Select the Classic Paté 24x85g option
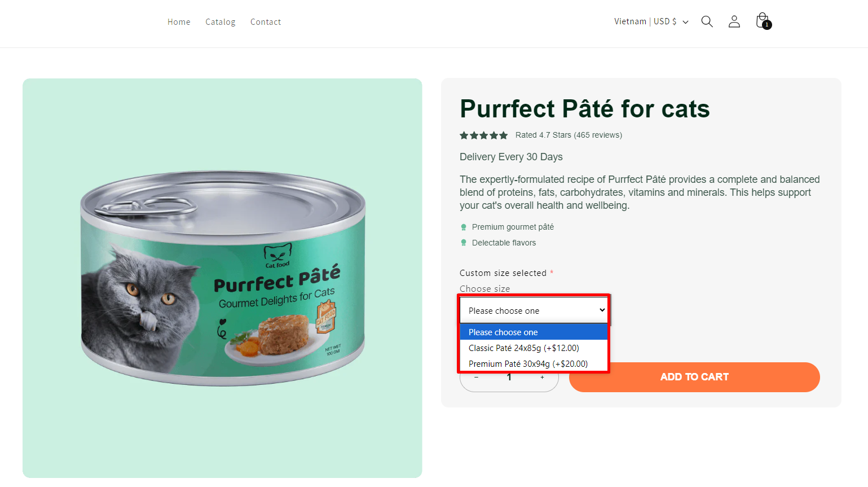 524,348
